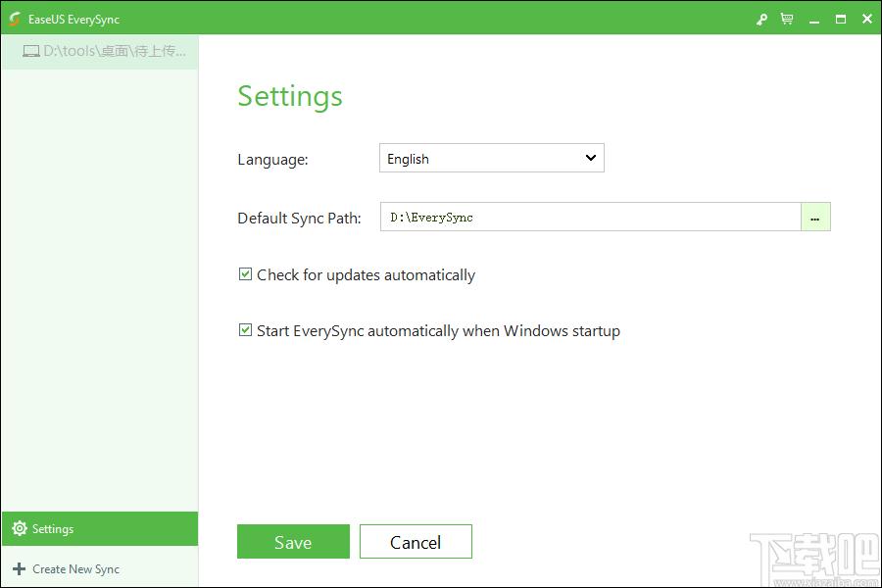This screenshot has height=588, width=882.
Task: Maximize the EverySync window
Action: (x=840, y=19)
